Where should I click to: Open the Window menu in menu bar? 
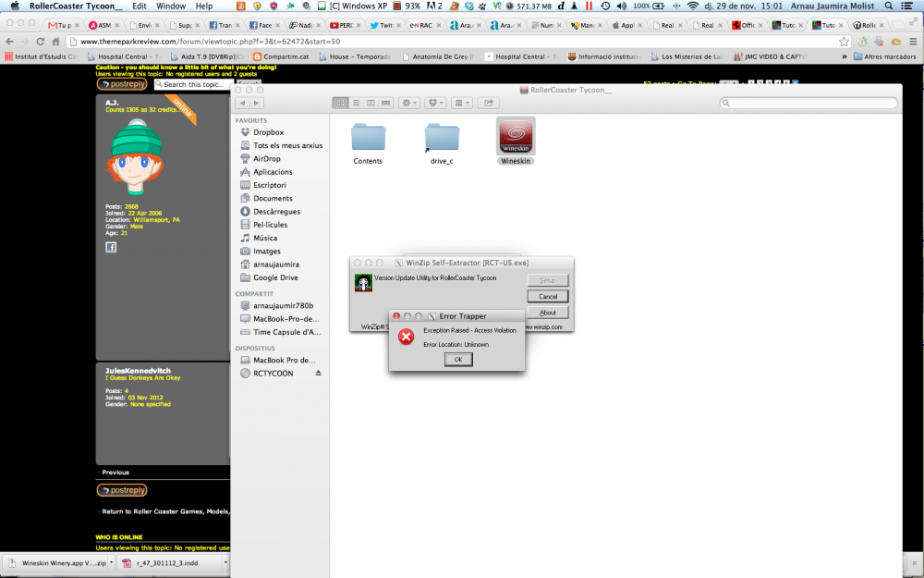[170, 6]
